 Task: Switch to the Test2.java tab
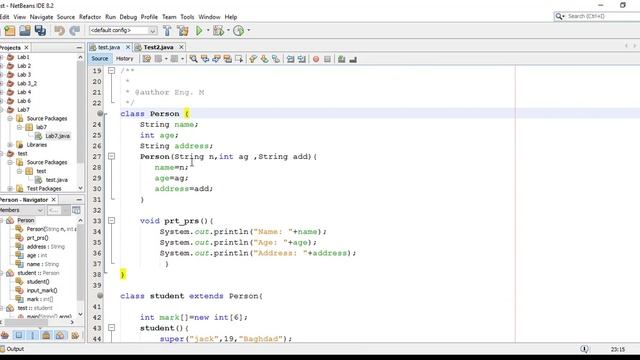(158, 47)
